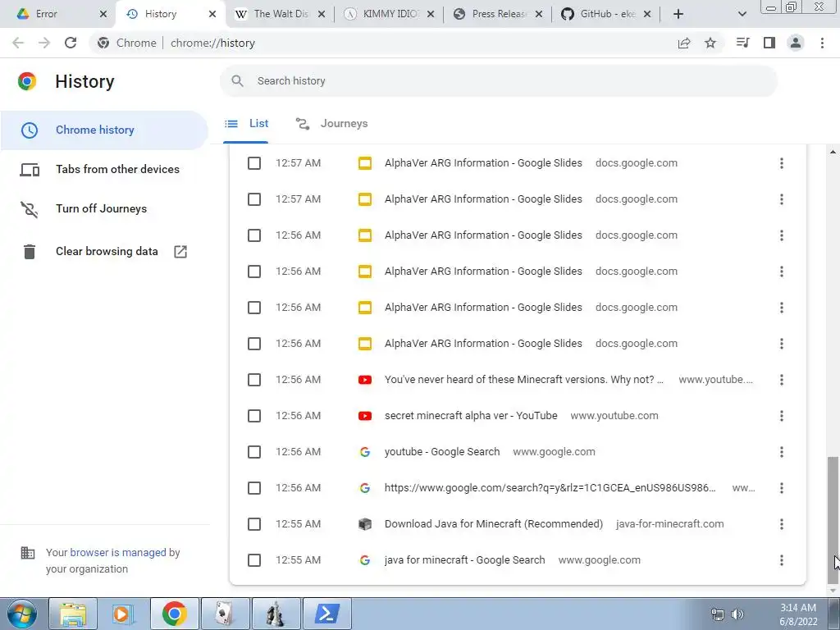Open the 'browser is managed' link
Image resolution: width=840 pixels, height=630 pixels.
(x=118, y=552)
